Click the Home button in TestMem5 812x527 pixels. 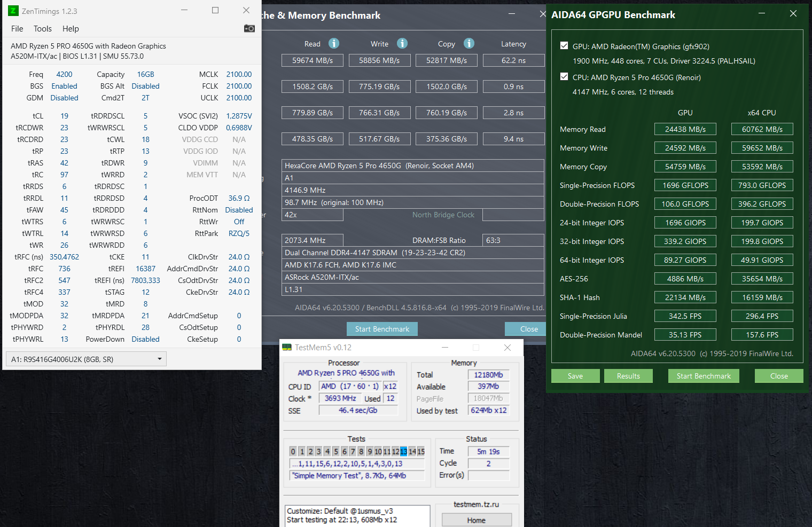[477, 520]
